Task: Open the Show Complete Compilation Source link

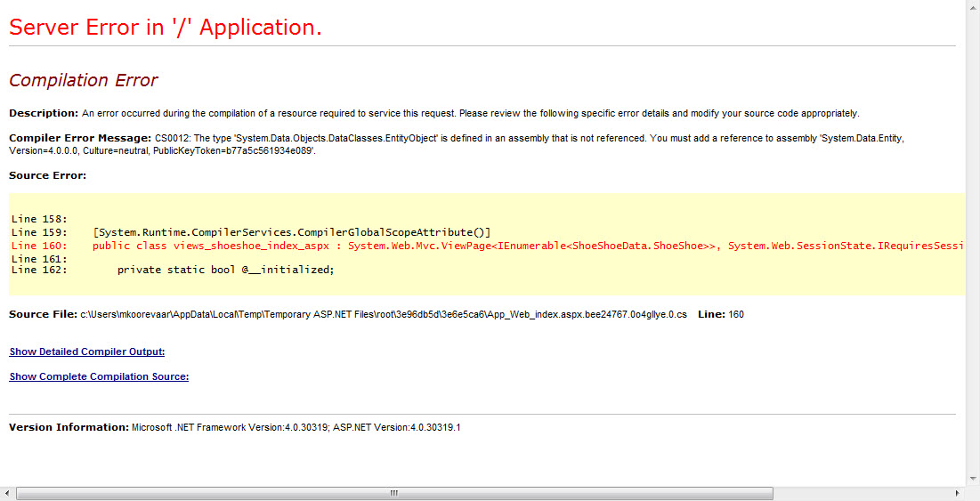Action: coord(99,376)
